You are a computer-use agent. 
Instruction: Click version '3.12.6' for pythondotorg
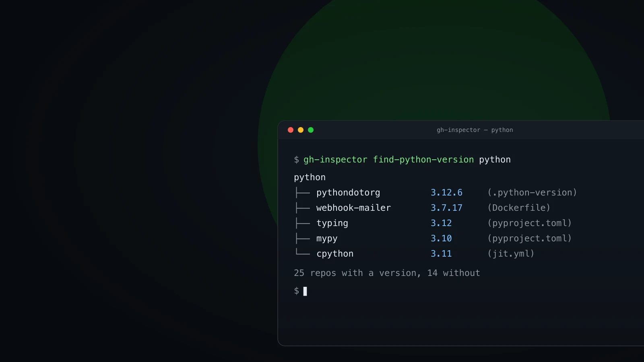pos(446,193)
